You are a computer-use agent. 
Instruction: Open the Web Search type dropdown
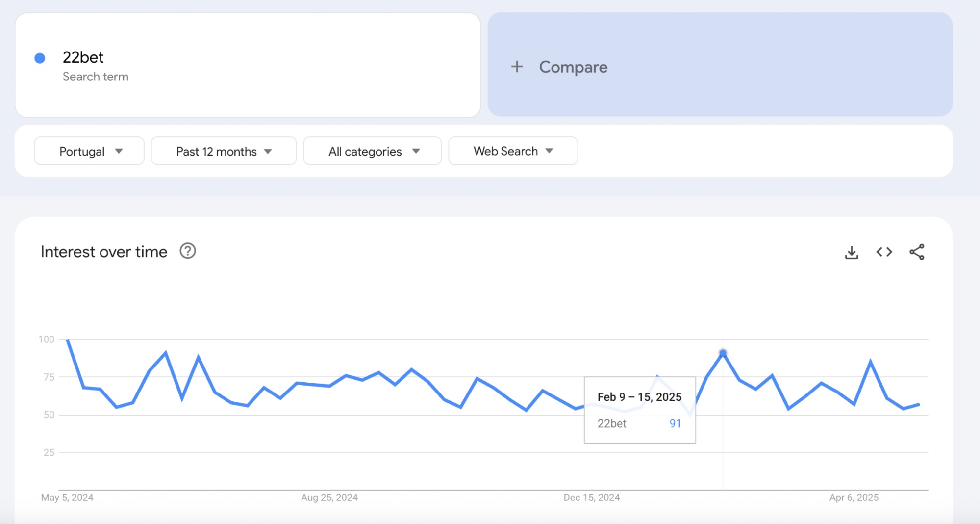513,151
